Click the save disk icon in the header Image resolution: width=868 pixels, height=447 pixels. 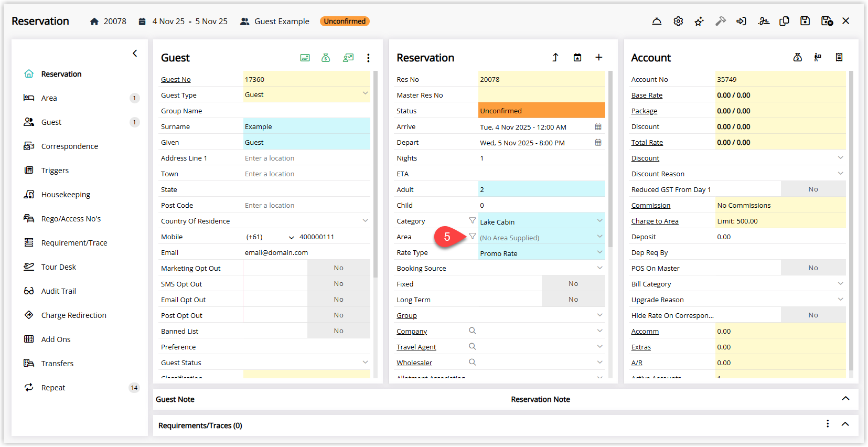(x=805, y=21)
